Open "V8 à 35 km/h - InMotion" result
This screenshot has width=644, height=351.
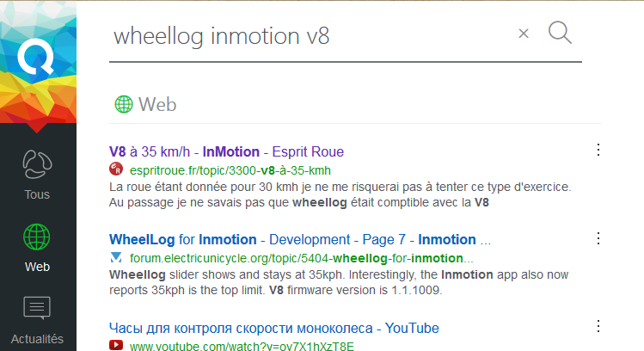click(226, 151)
